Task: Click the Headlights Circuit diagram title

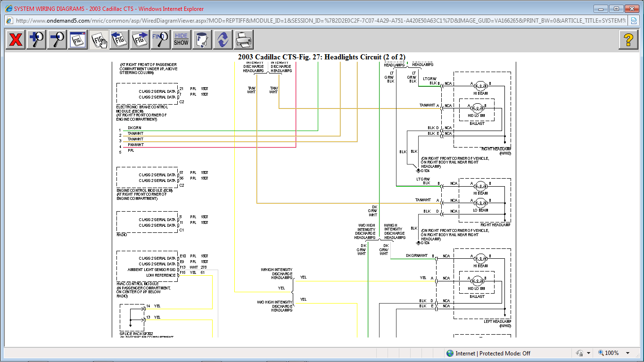Action: [x=322, y=57]
